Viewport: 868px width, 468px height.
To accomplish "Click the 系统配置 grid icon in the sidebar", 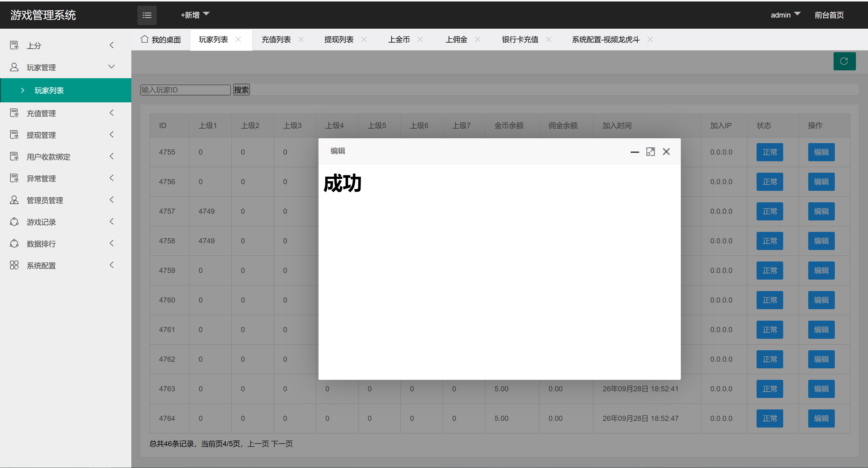I will click(14, 265).
